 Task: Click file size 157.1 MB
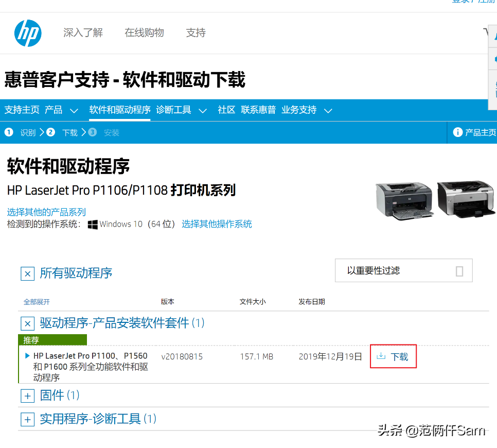pyautogui.click(x=257, y=357)
